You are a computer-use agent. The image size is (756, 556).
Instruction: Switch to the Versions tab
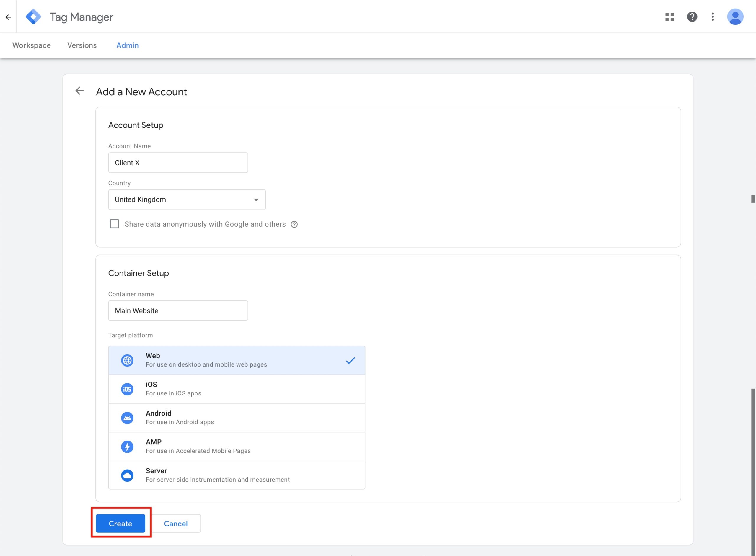pyautogui.click(x=82, y=45)
